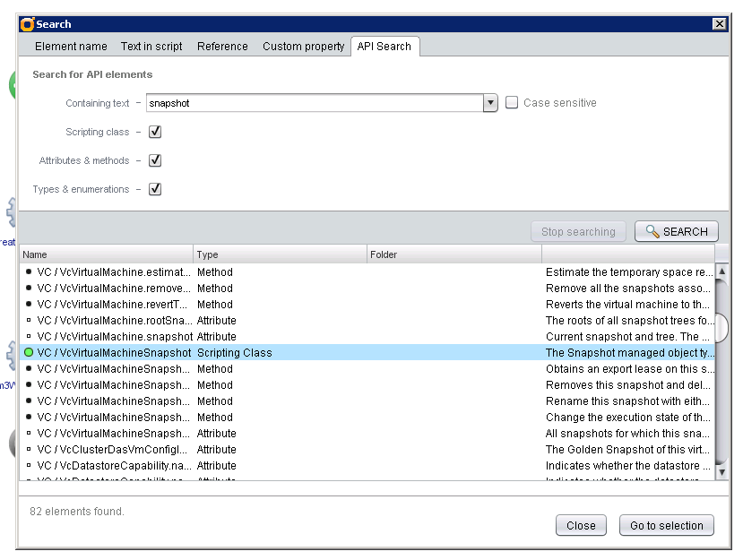743x560 pixels.
Task: Select the VcVirtualMachineSnapshot Scripting Class row
Action: [x=367, y=352]
